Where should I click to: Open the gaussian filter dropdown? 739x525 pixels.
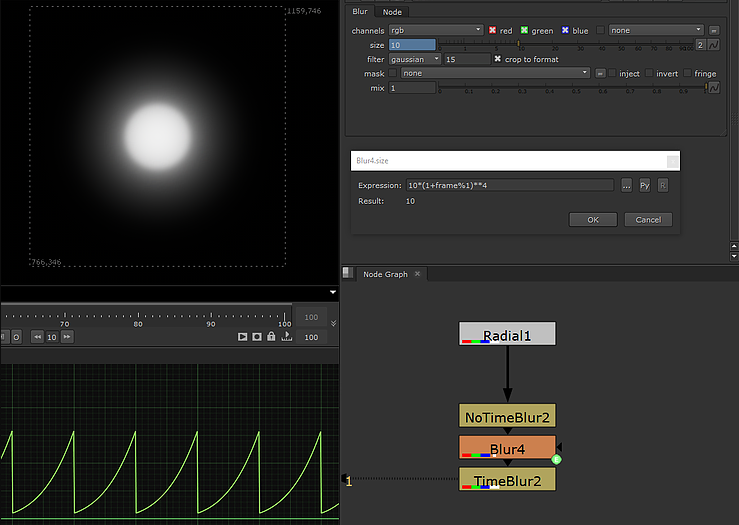point(415,59)
